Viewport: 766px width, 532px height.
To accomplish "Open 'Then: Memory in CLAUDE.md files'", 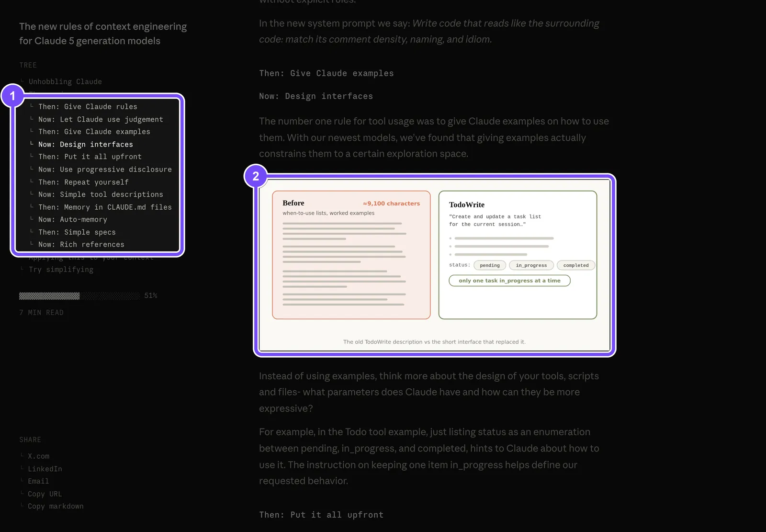I will coord(105,207).
